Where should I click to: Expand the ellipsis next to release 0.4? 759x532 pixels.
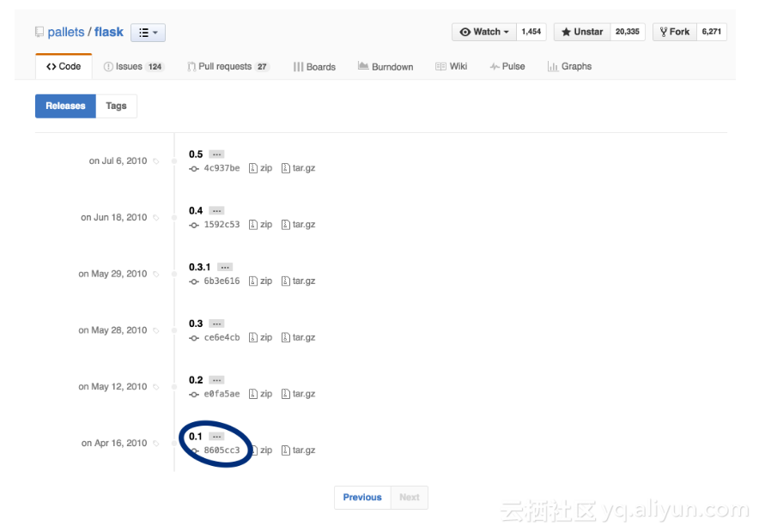pos(216,211)
